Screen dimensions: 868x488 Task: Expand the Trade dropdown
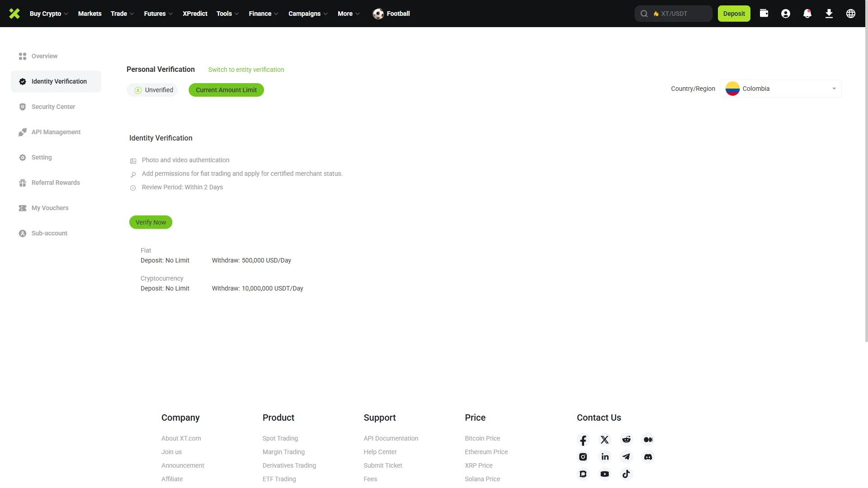click(x=122, y=14)
